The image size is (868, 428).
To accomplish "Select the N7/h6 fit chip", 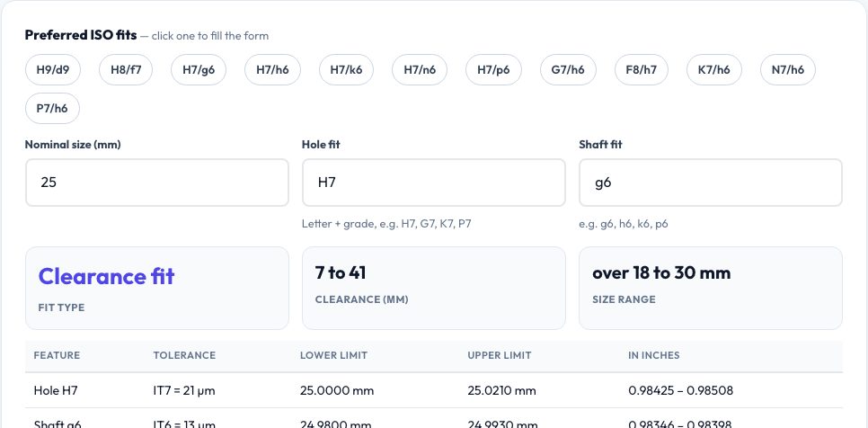I will (x=788, y=70).
